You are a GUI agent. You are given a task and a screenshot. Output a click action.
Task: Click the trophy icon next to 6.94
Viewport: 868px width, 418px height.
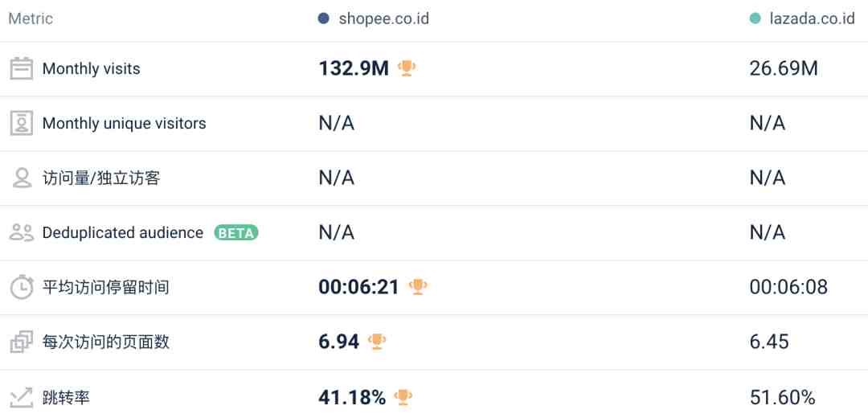(x=377, y=342)
